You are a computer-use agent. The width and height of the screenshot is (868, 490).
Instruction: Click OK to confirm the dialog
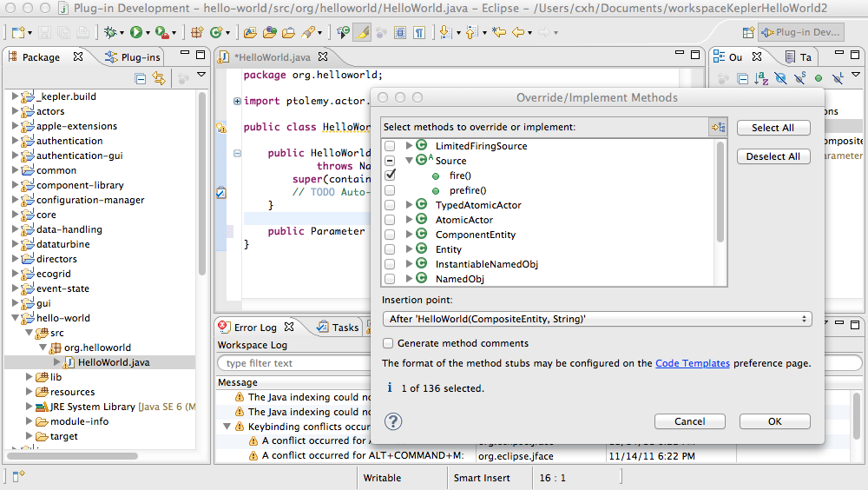pos(774,421)
